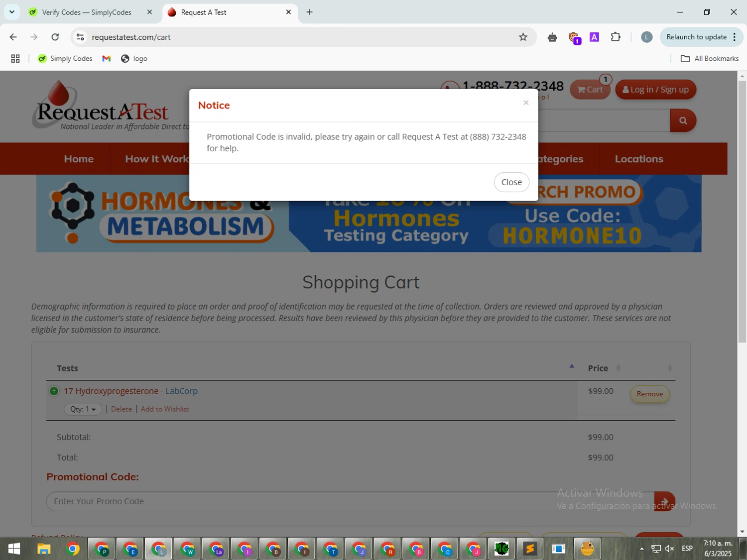Screen dimensions: 747x560
Task: Open All Bookmarks folder
Action: pyautogui.click(x=710, y=59)
